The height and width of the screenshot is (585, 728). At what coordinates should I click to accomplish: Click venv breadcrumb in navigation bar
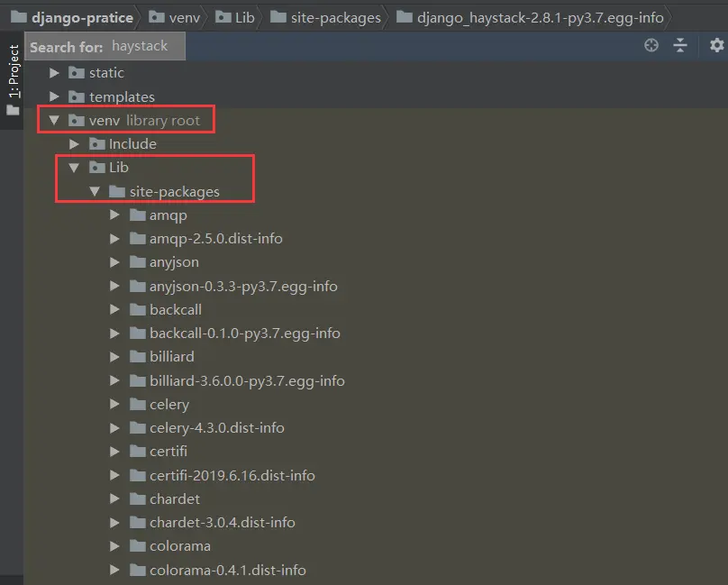coord(175,18)
